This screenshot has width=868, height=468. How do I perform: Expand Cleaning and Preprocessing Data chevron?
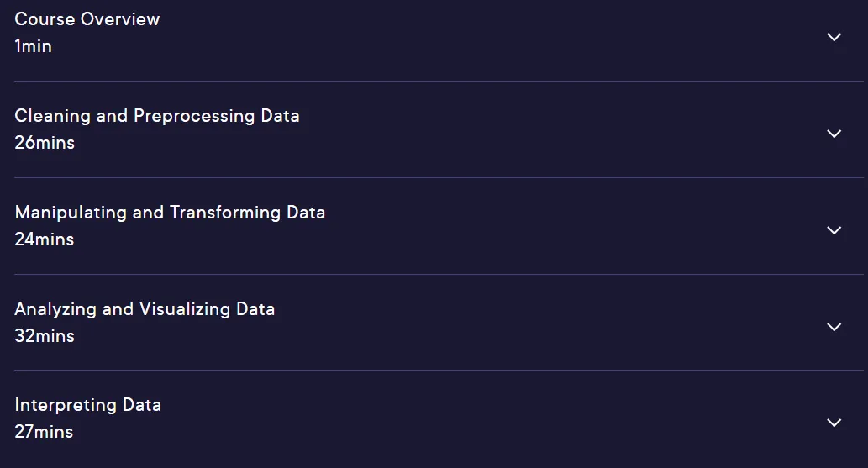834,134
